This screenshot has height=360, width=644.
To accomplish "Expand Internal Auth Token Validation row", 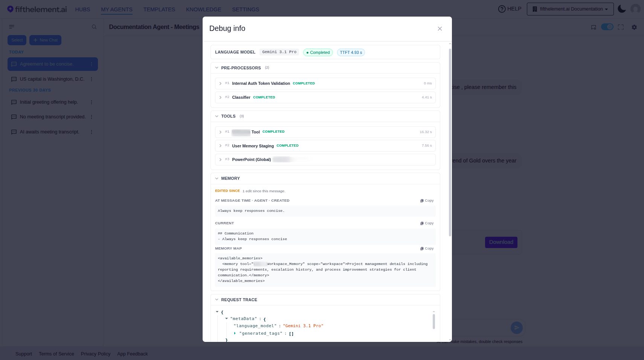I will [x=325, y=83].
